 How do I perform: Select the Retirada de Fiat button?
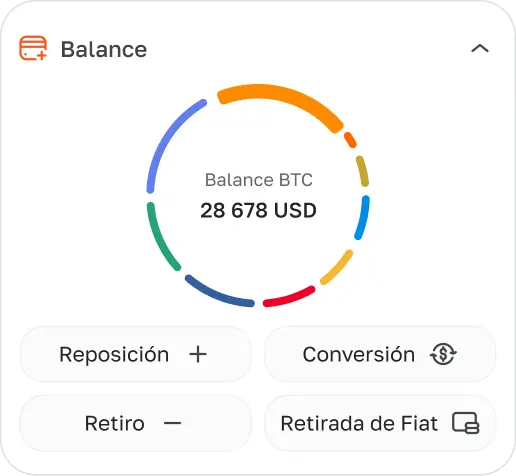tap(380, 423)
